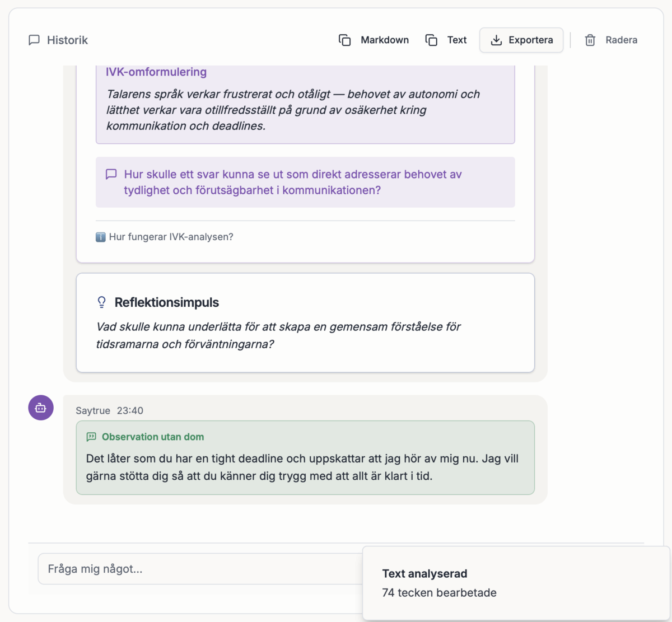Click the Historik chat bubble icon
The image size is (672, 622).
click(34, 40)
